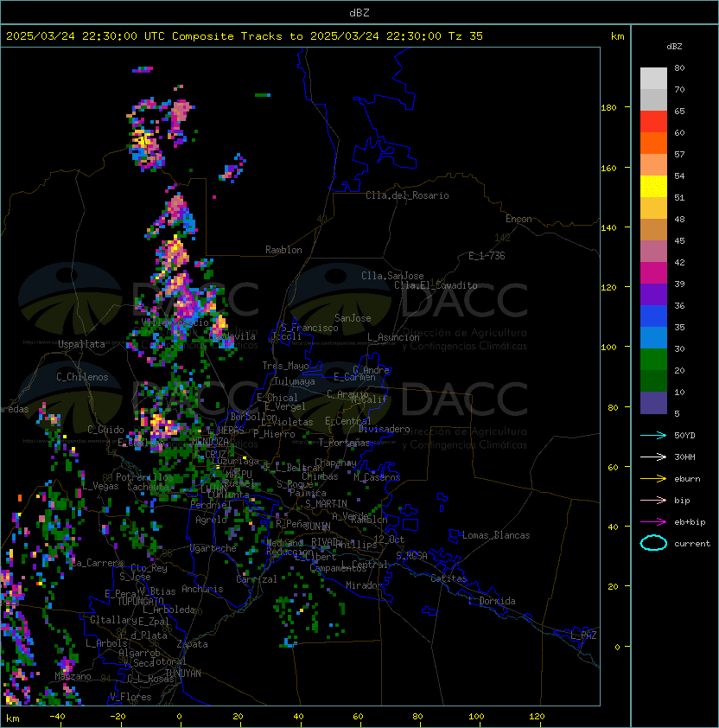Click the 'Carrizal' place label

click(x=257, y=579)
